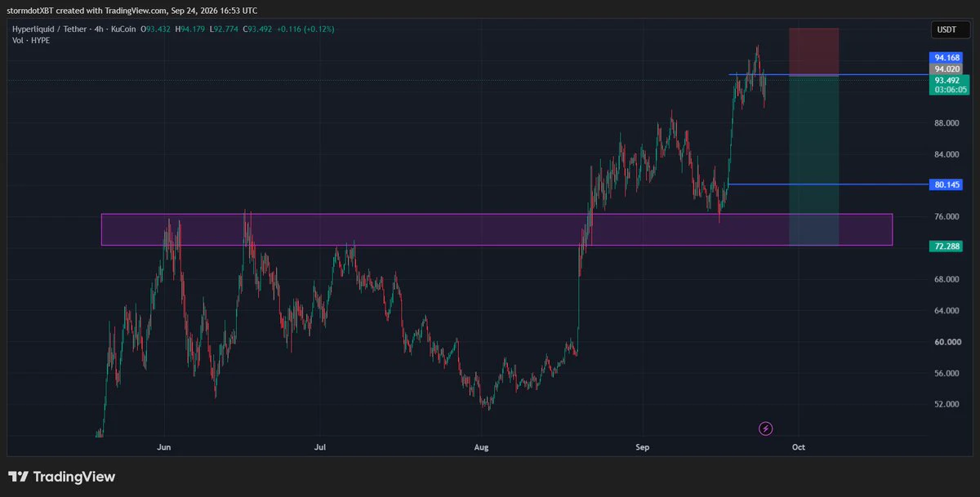
Task: Click the Aug label on the time axis
Action: [481, 447]
